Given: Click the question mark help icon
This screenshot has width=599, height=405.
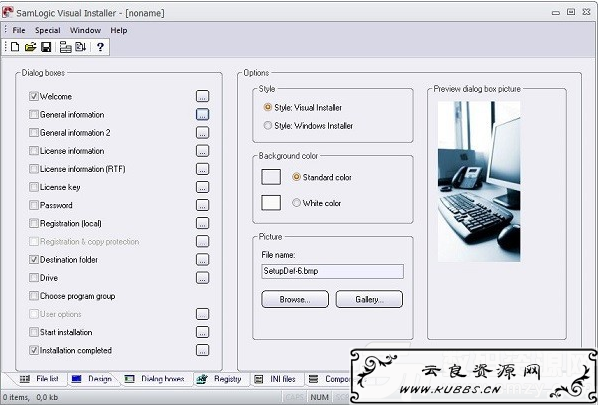Looking at the screenshot, I should [x=100, y=47].
